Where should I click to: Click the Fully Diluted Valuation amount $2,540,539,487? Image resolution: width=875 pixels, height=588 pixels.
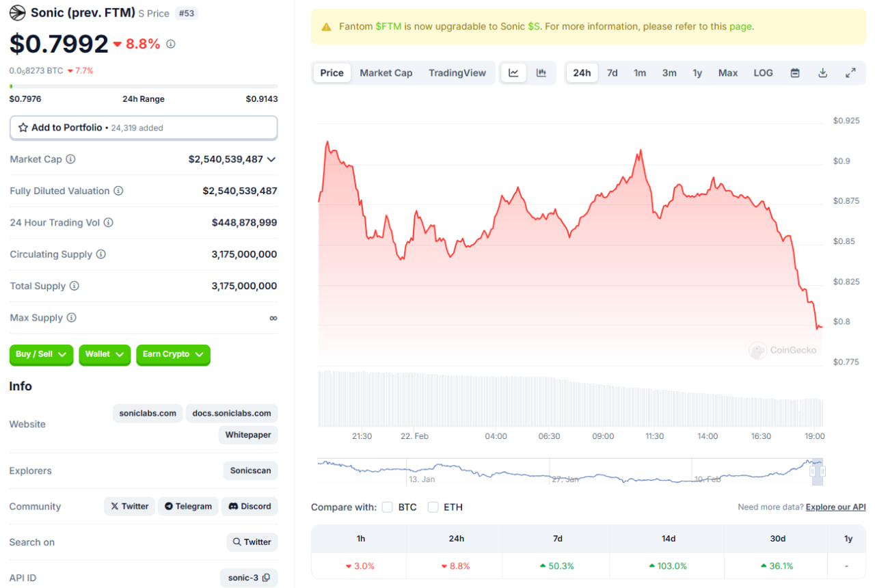[x=240, y=191]
